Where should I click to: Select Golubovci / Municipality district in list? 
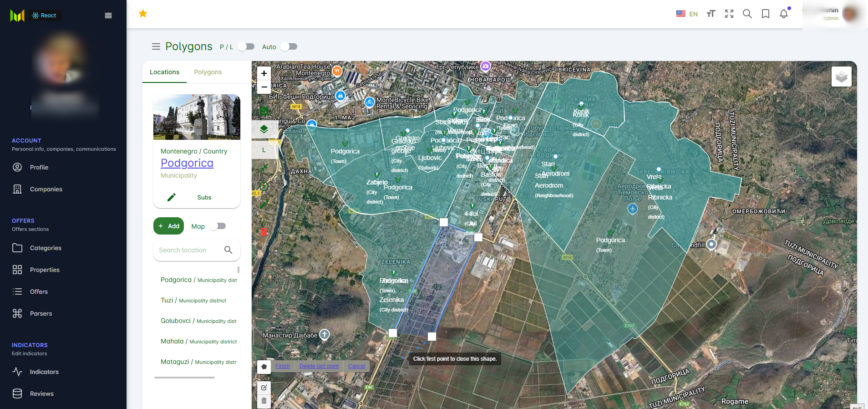[198, 321]
